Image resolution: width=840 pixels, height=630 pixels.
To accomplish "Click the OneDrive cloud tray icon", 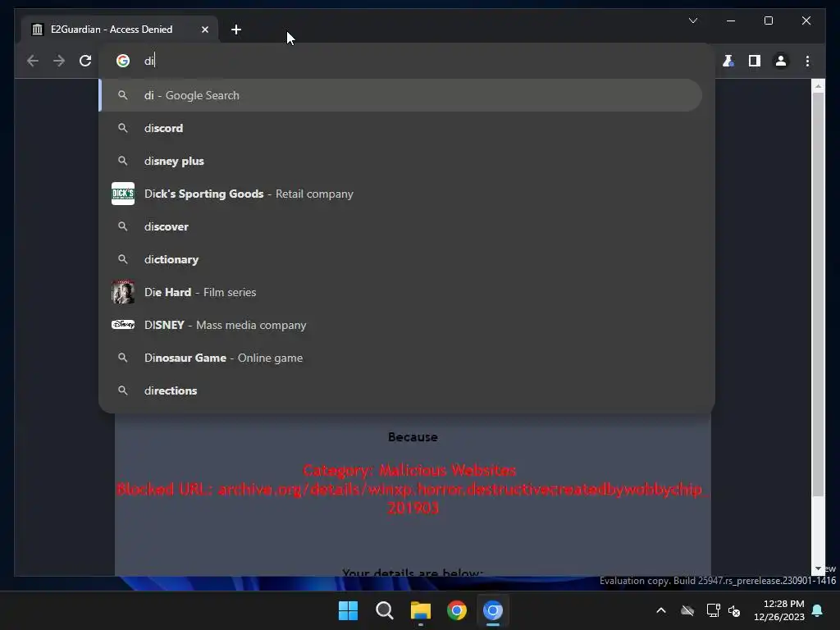I will click(687, 610).
